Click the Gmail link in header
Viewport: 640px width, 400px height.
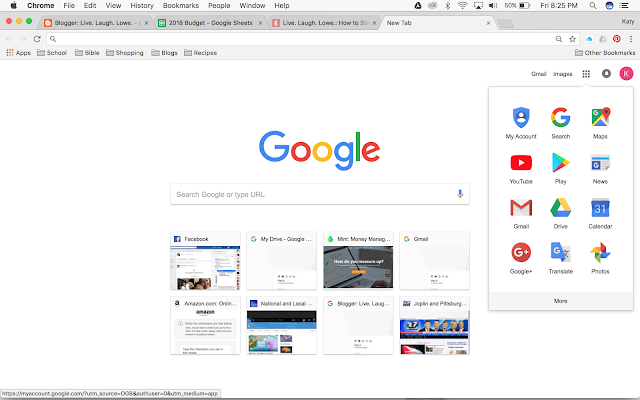tap(538, 74)
